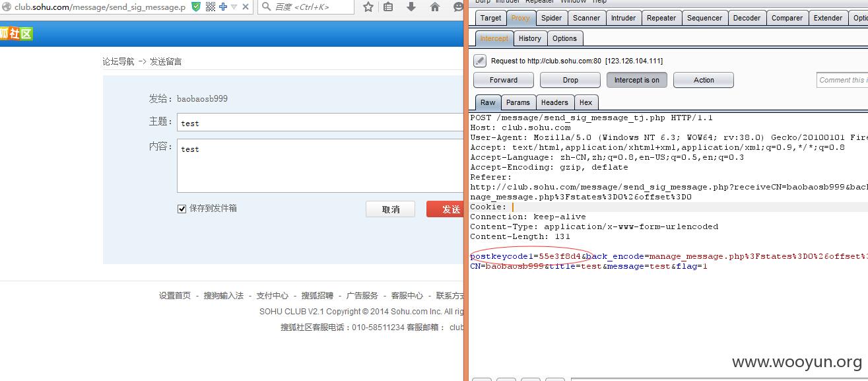The width and height of the screenshot is (868, 381).
Task: Click the red 发送 send button
Action: tap(446, 209)
